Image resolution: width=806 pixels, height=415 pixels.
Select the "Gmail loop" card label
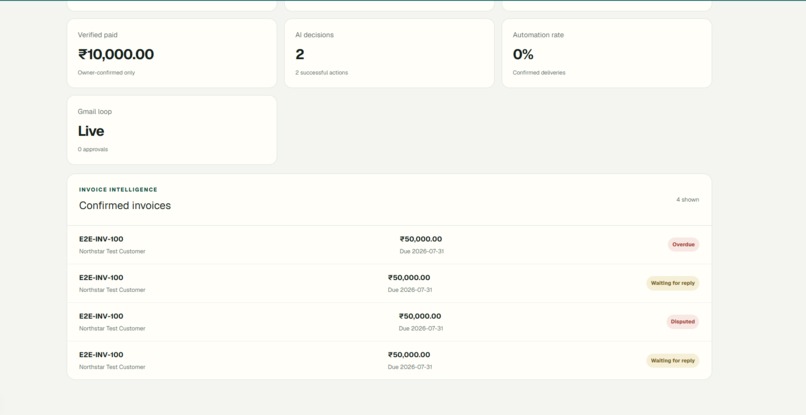point(95,112)
